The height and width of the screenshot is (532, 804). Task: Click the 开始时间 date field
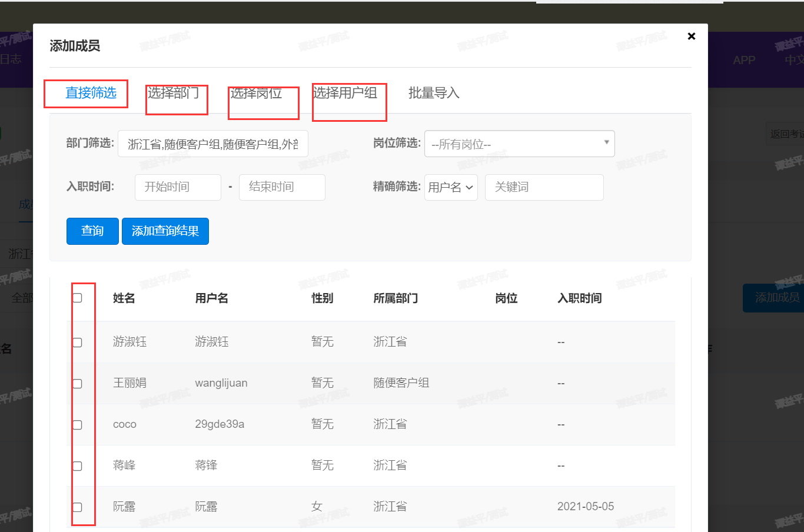pos(178,187)
